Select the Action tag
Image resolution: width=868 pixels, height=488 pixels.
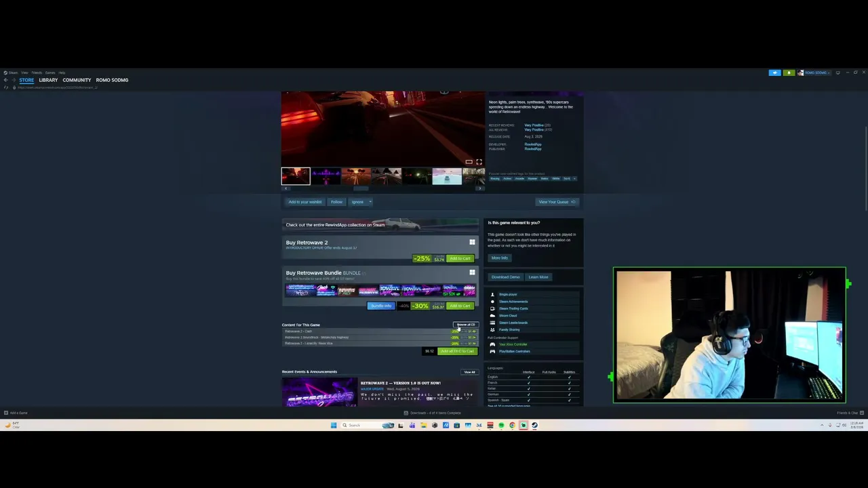point(507,178)
